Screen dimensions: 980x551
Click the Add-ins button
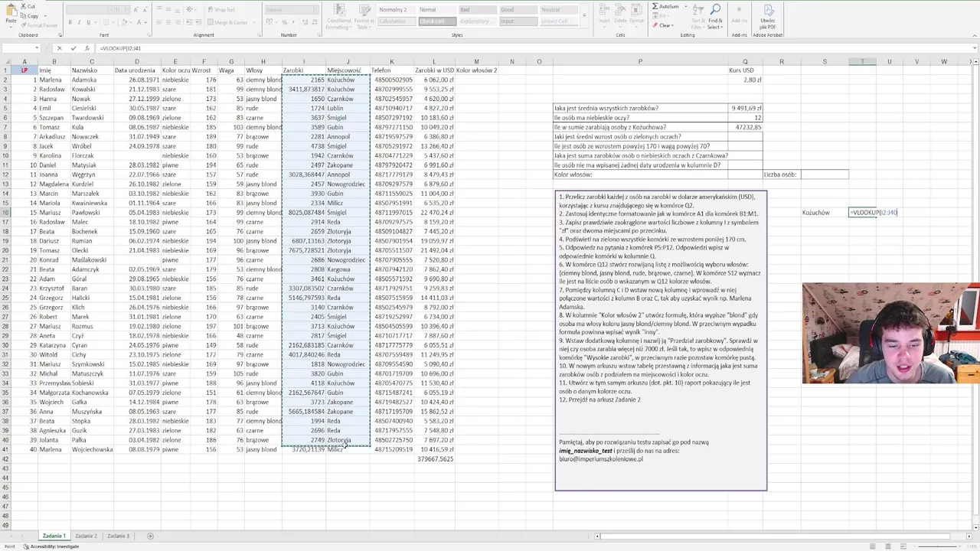(x=739, y=15)
